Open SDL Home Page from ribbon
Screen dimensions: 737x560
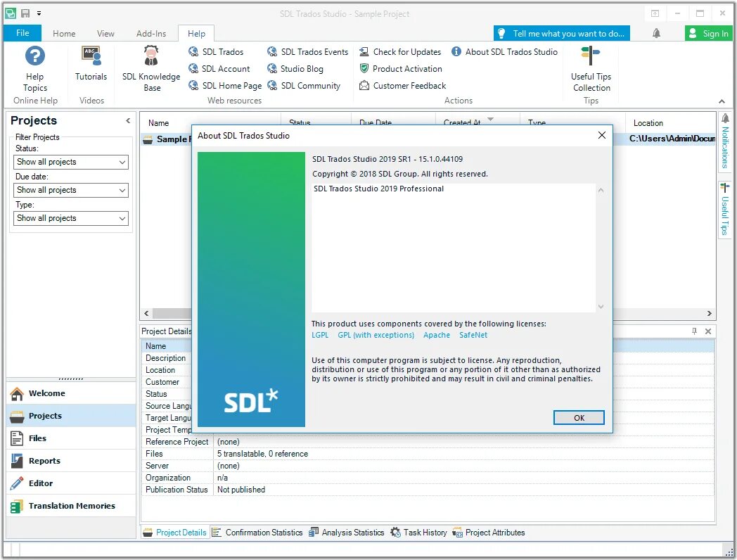point(224,86)
